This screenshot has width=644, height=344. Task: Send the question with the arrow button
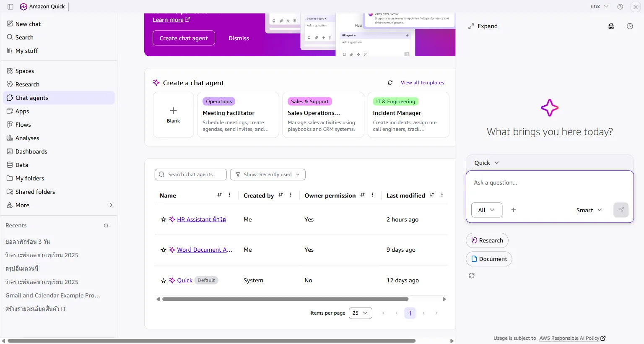[x=621, y=210]
